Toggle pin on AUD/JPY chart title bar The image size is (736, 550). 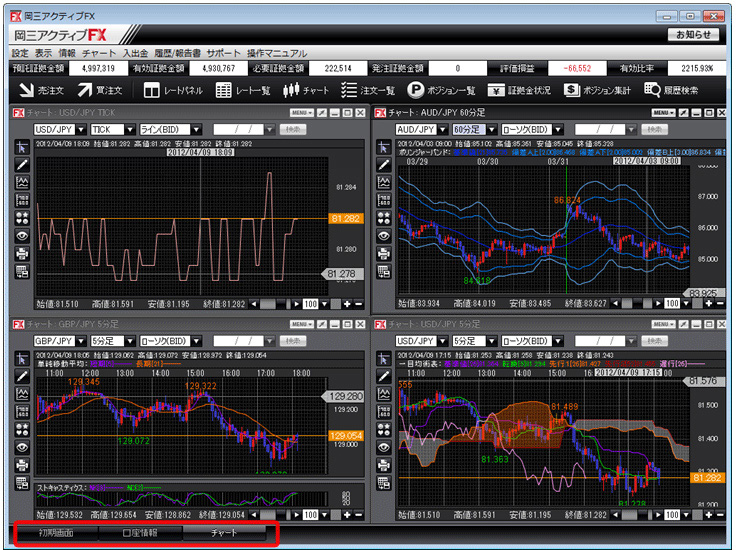click(683, 113)
